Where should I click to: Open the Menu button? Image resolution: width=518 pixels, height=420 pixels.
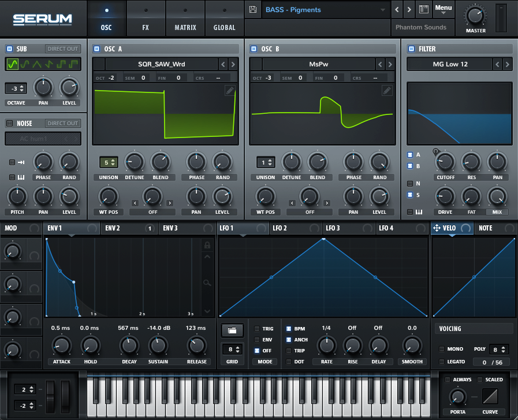tap(444, 9)
